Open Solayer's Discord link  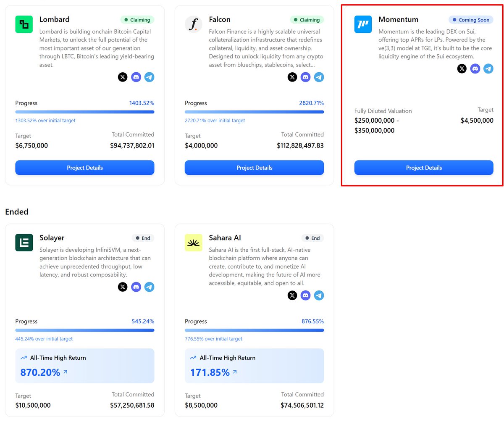(x=136, y=287)
